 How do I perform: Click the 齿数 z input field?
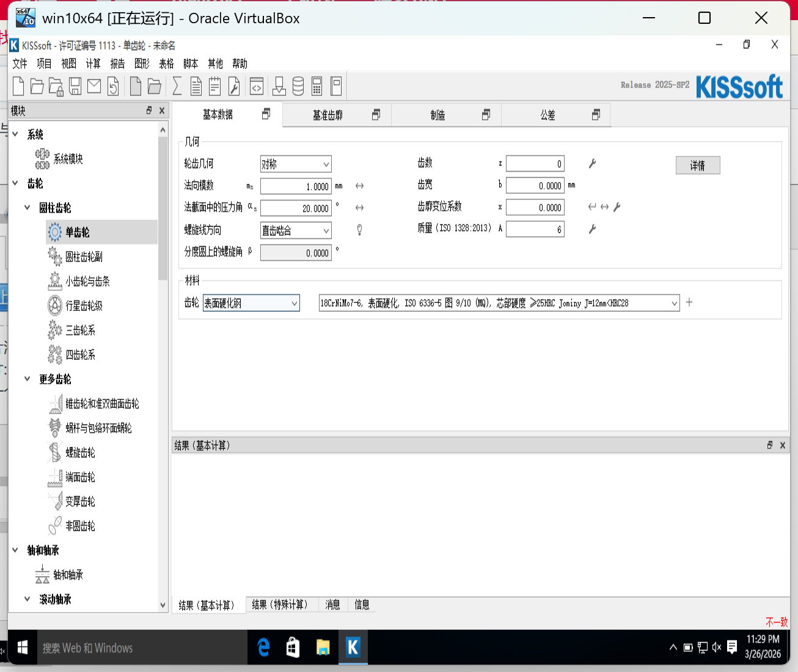coord(535,163)
